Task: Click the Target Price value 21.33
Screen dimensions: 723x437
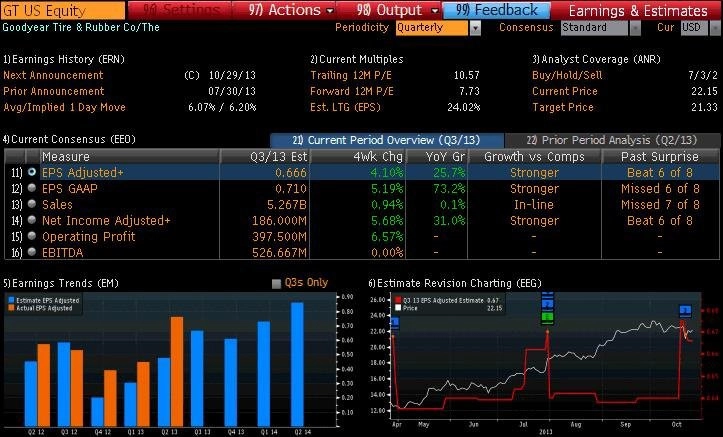Action: 705,107
